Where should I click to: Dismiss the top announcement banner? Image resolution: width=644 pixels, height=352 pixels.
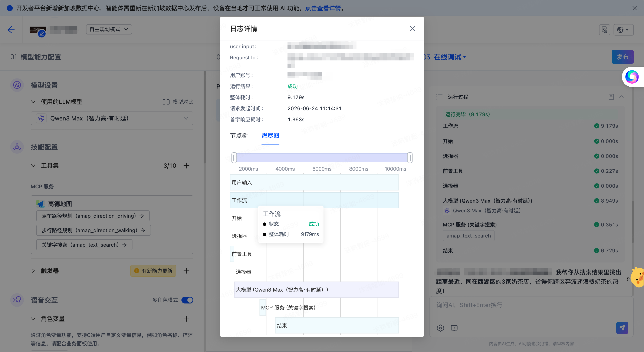(x=634, y=8)
